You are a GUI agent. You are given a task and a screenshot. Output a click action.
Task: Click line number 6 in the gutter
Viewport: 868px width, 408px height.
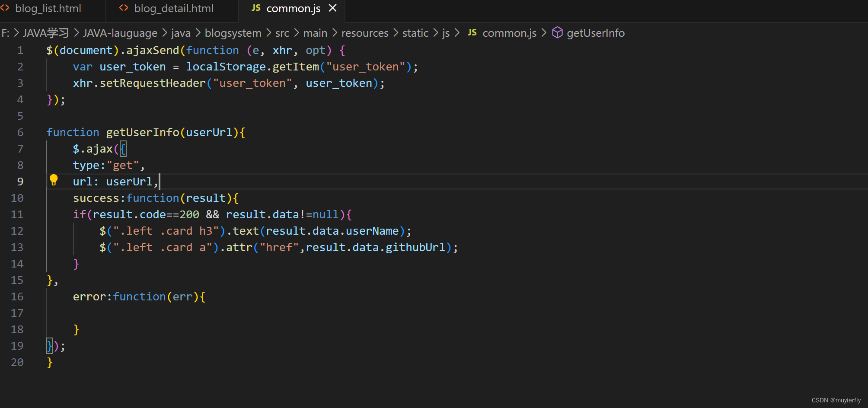coord(20,133)
